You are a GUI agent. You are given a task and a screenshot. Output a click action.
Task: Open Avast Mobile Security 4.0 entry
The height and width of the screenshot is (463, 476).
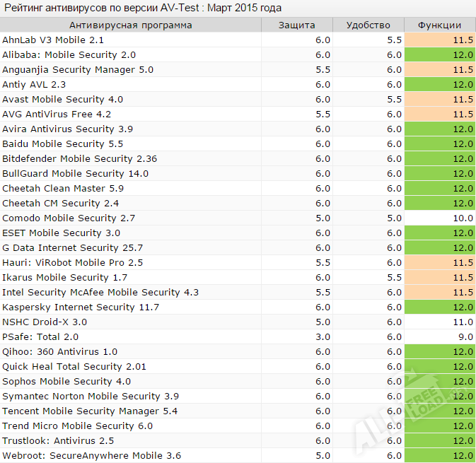point(62,100)
